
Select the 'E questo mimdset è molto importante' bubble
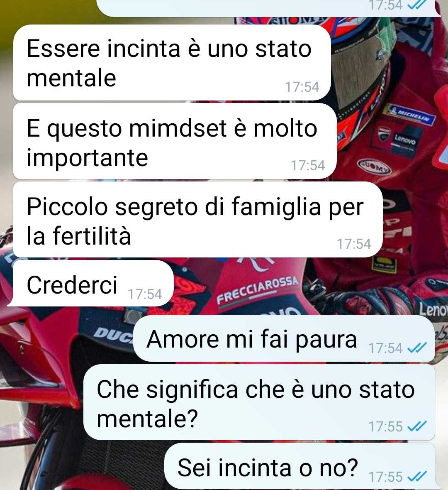[175, 141]
